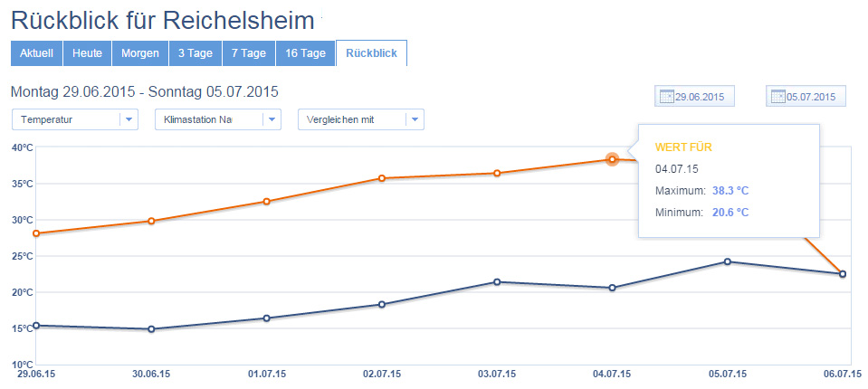
Task: Click highlighted maximum point for 04.07.15
Action: 612,159
